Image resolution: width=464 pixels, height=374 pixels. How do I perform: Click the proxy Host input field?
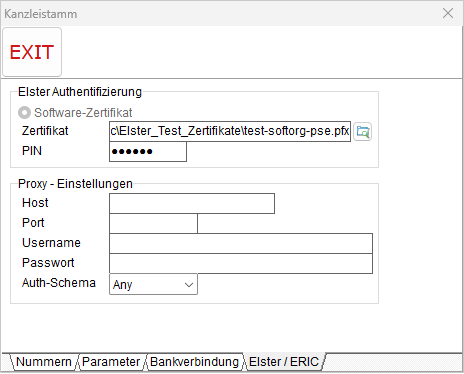pyautogui.click(x=192, y=203)
